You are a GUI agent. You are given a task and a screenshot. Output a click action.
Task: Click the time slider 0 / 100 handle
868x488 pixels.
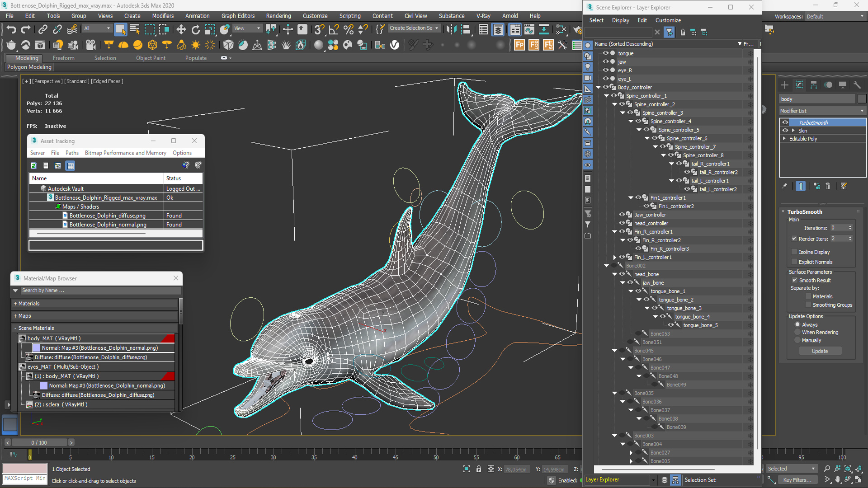coord(39,443)
